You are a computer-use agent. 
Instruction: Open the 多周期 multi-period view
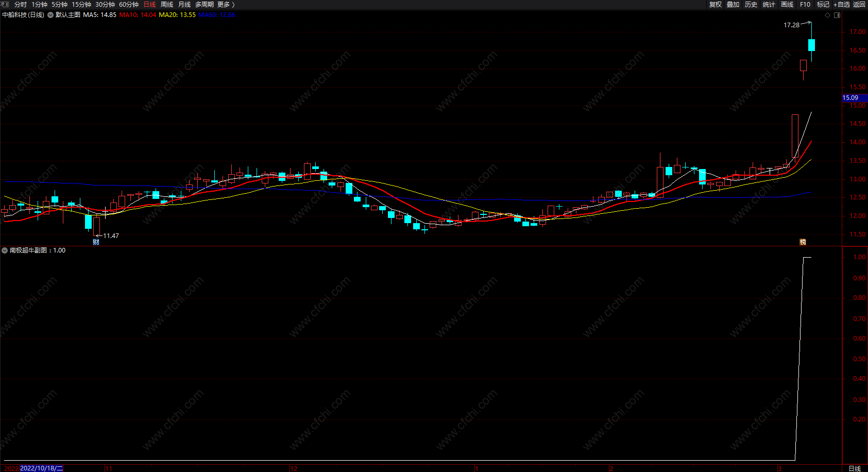click(x=205, y=4)
